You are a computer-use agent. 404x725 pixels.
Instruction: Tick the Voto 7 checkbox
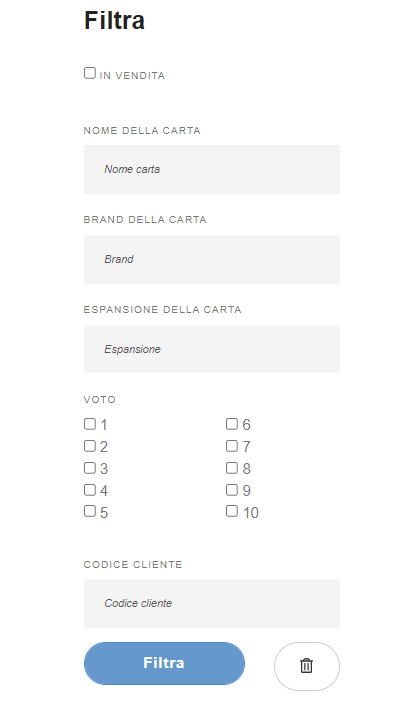click(232, 446)
